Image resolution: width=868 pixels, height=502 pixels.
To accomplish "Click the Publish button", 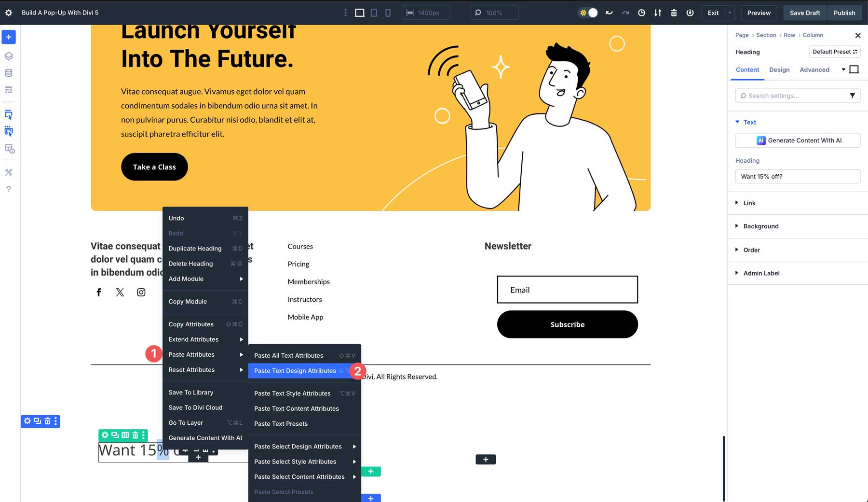I will 844,13.
